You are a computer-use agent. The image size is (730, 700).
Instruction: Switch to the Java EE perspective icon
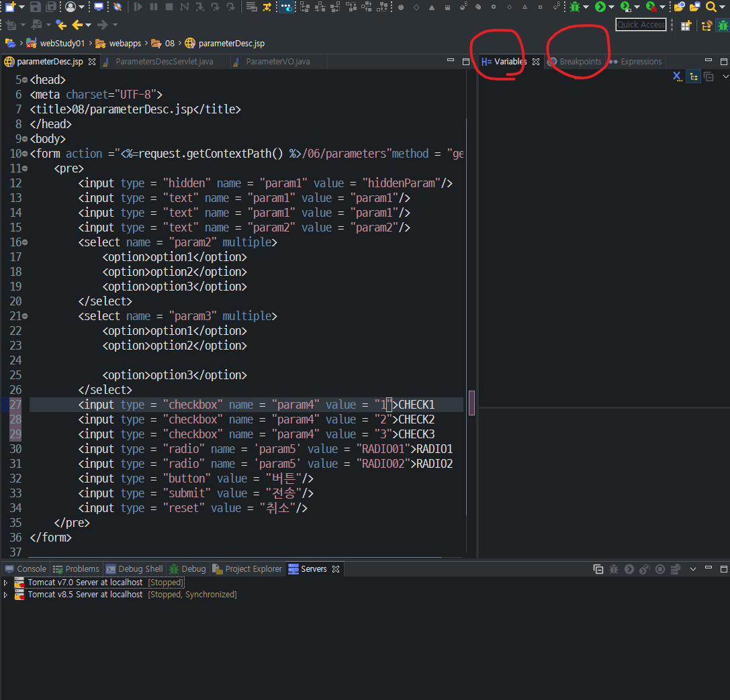point(706,26)
